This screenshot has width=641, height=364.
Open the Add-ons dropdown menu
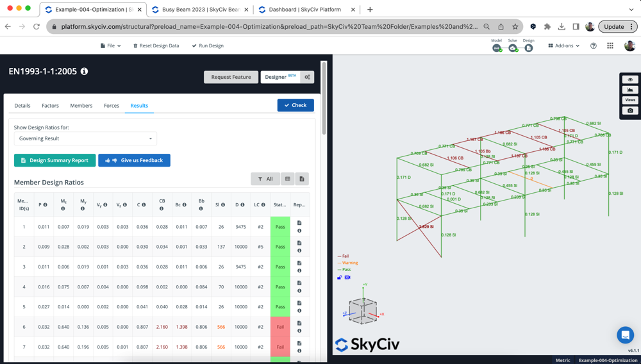tap(564, 46)
